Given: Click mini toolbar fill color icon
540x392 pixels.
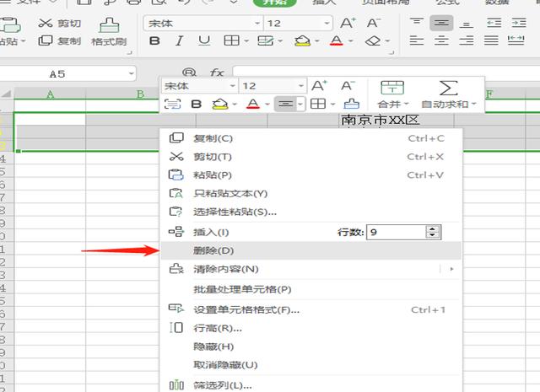Looking at the screenshot, I should [220, 104].
